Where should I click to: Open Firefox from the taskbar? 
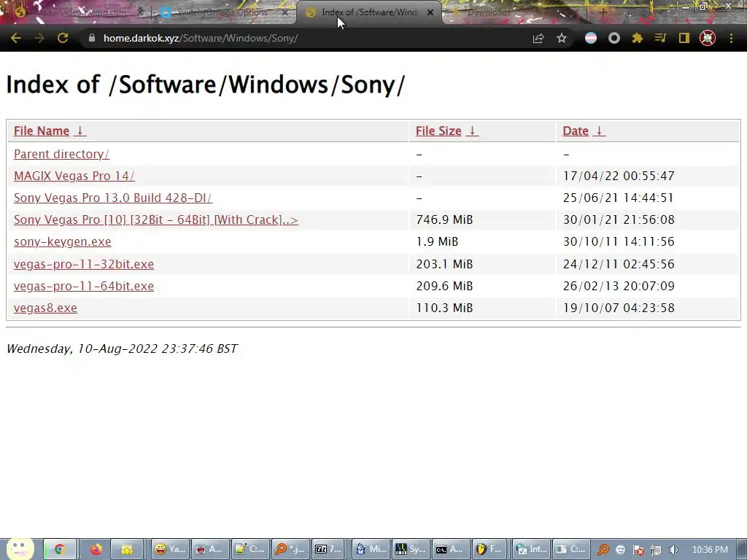96,549
